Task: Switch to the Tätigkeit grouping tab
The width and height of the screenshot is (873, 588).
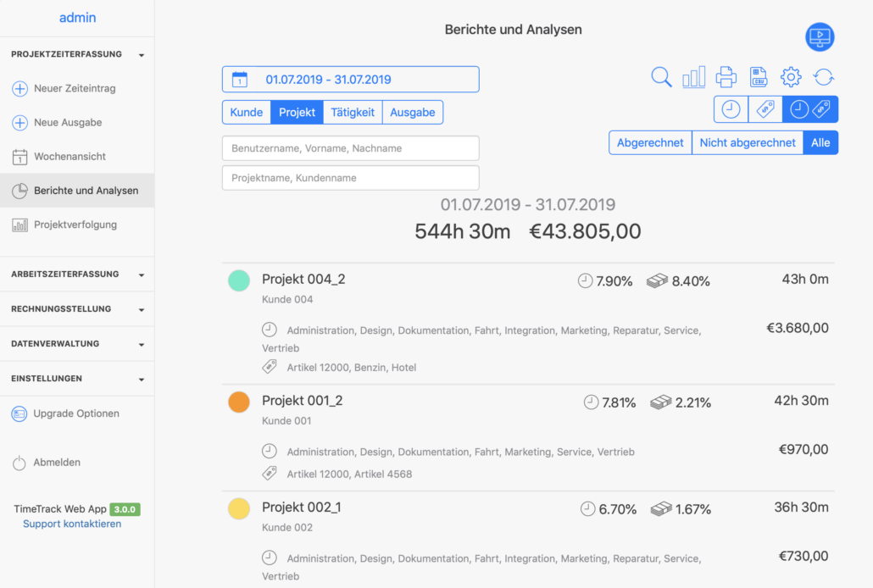Action: 353,113
